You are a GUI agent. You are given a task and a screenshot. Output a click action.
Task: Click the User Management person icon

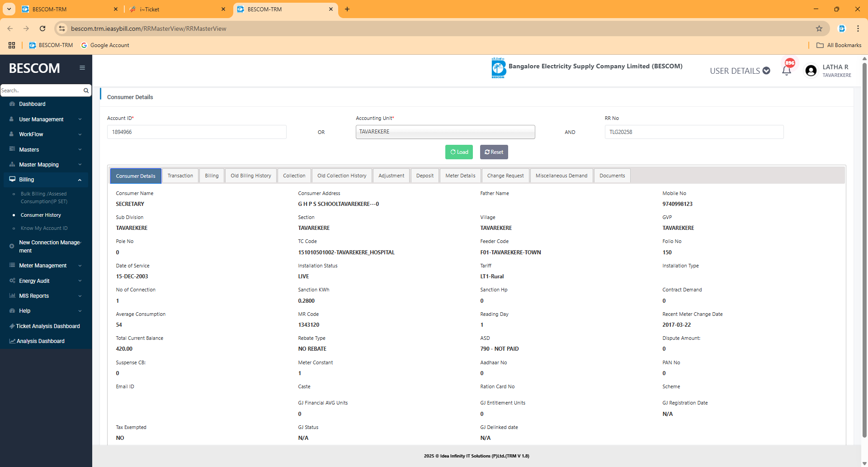[11, 119]
